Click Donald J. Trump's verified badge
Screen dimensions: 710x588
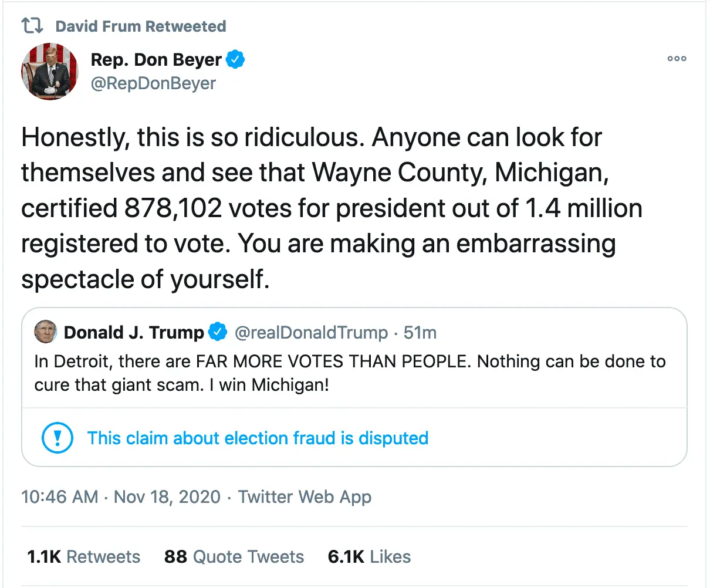click(x=218, y=332)
